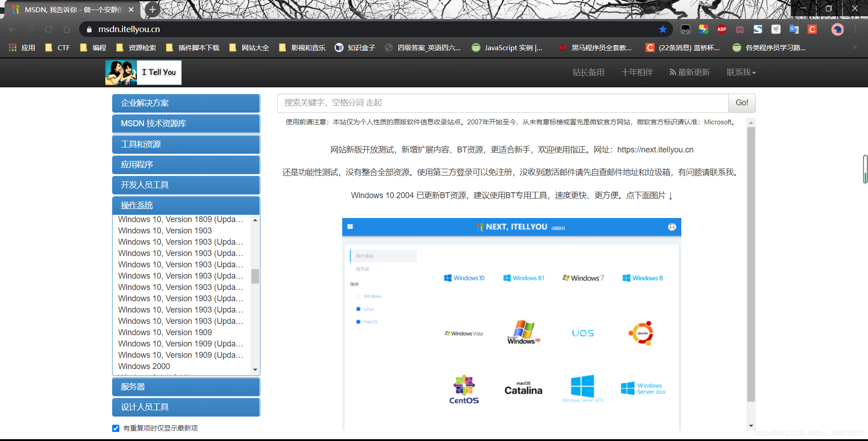The image size is (868, 441).
Task: Select Windows 2000 list entry
Action: (144, 366)
